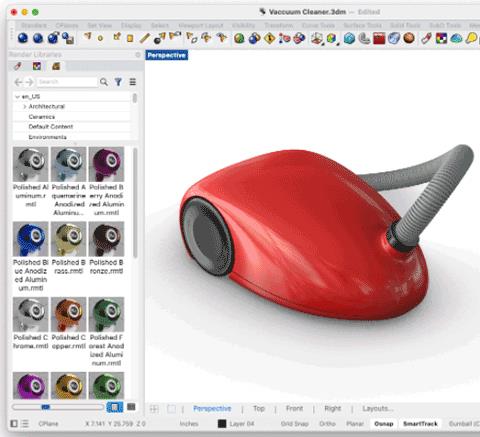Select the Point Light small yellow circle icon
480x437 pixels.
click(x=100, y=38)
